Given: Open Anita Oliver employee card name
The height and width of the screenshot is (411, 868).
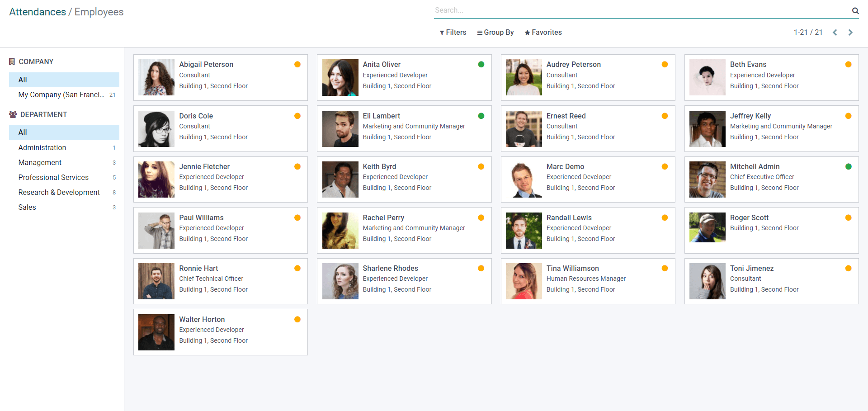Looking at the screenshot, I should [x=382, y=64].
